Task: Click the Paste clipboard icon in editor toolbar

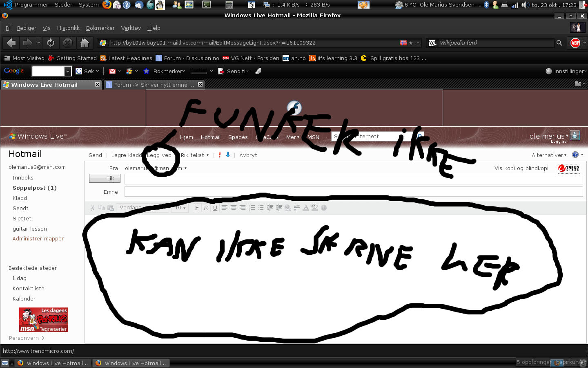Action: (110, 208)
